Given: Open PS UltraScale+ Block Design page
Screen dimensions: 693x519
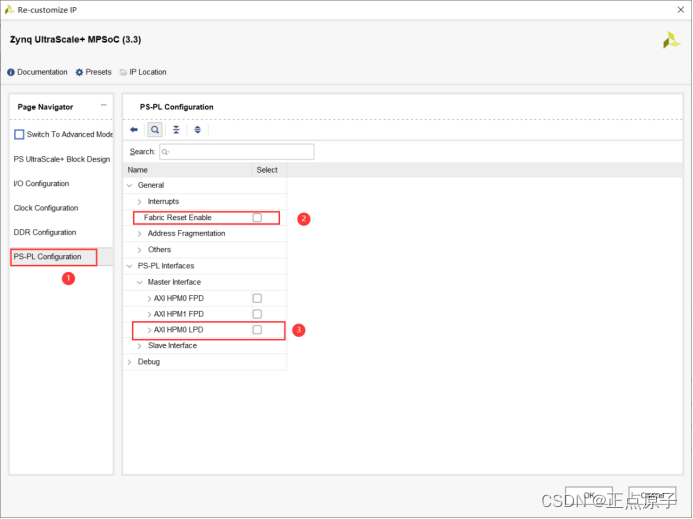Looking at the screenshot, I should (x=62, y=159).
